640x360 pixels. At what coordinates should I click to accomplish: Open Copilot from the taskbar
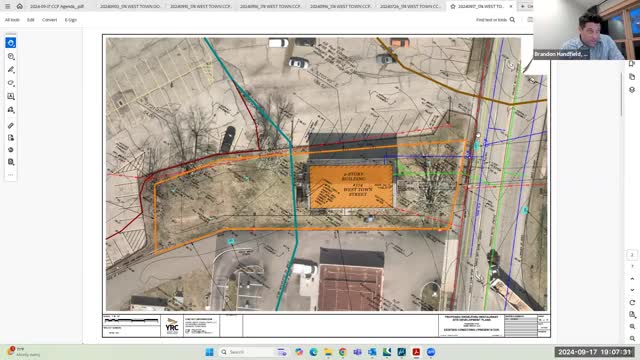(x=299, y=352)
